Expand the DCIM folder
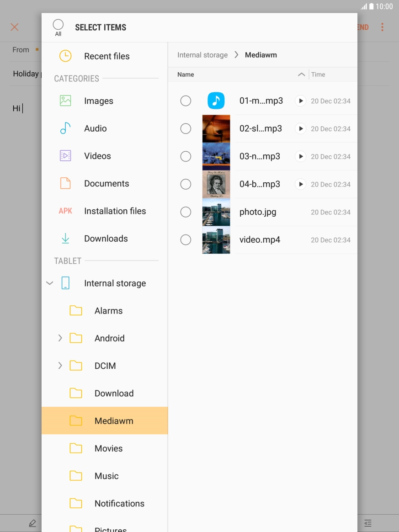Viewport: 399px width, 532px height. click(60, 366)
